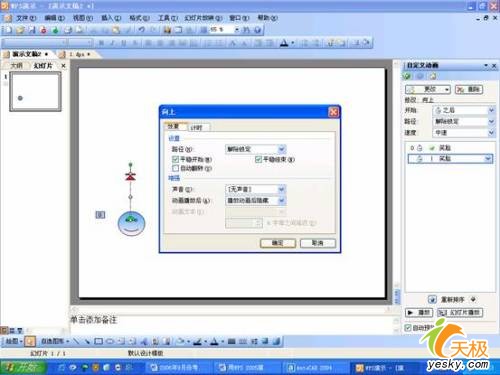Screen dimensions: 500x375
Task: Select the ellipse tool in drawing toolbar
Action: (110, 341)
